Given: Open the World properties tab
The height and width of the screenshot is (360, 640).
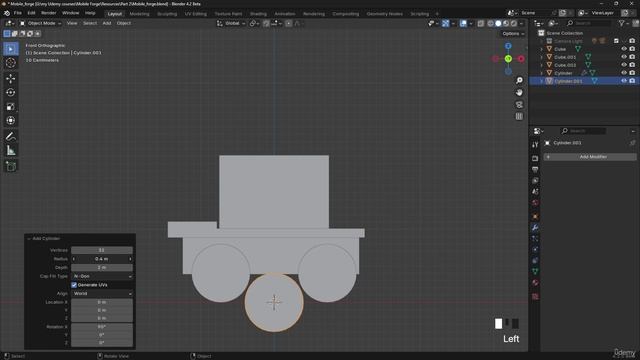Looking at the screenshot, I should (535, 202).
